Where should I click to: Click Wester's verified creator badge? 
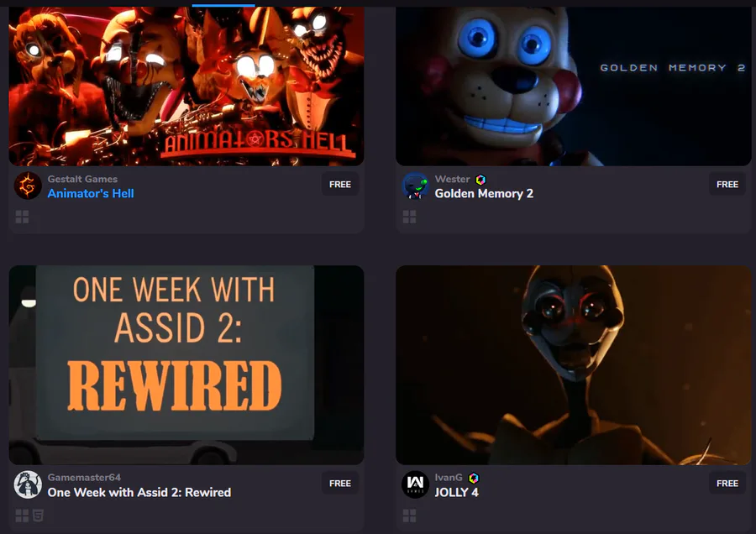(x=480, y=180)
